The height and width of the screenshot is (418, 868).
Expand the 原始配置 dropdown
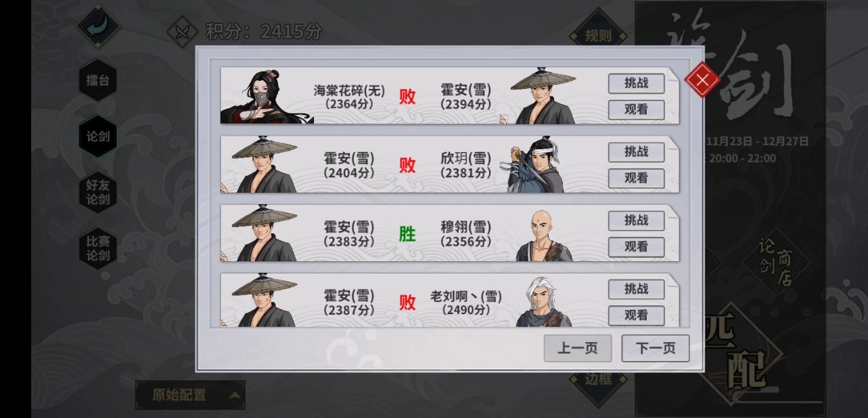(x=191, y=395)
